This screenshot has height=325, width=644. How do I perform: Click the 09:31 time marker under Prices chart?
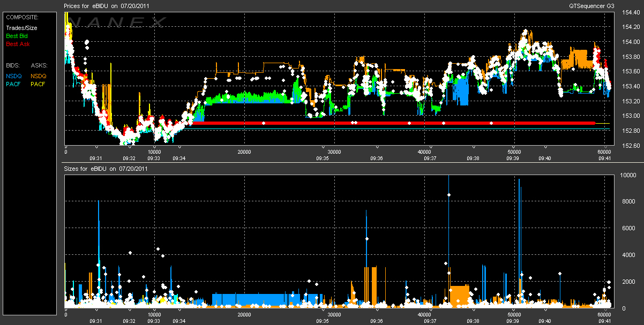(96, 158)
